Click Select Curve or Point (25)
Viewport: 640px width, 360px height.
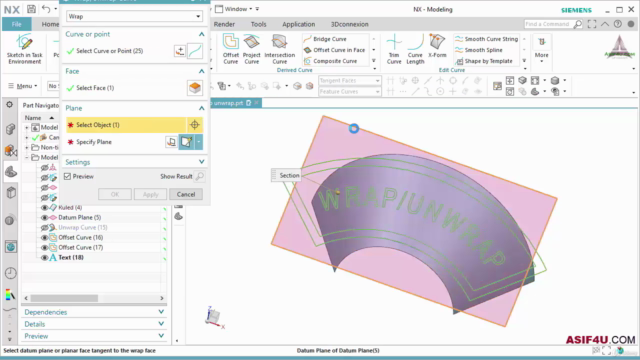pyautogui.click(x=109, y=51)
